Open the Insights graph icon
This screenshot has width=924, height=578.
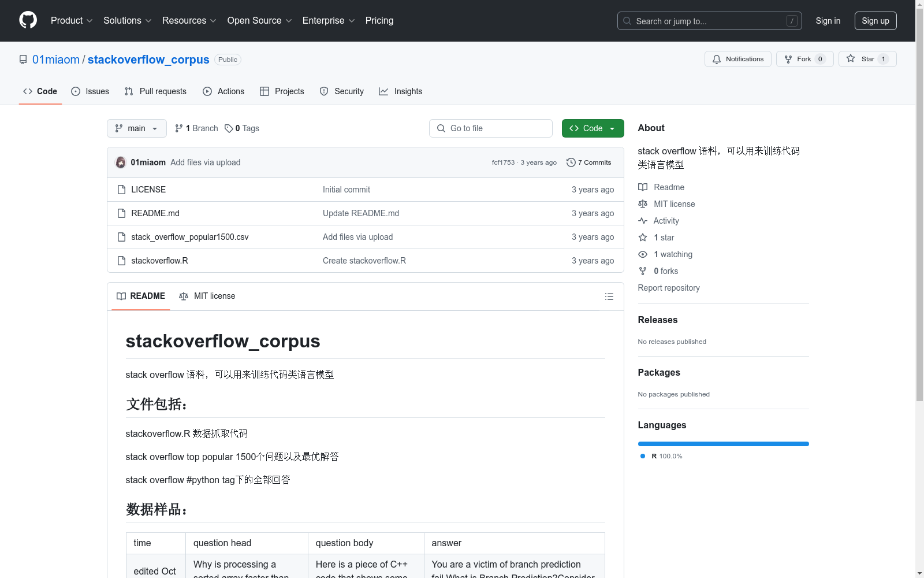383,91
